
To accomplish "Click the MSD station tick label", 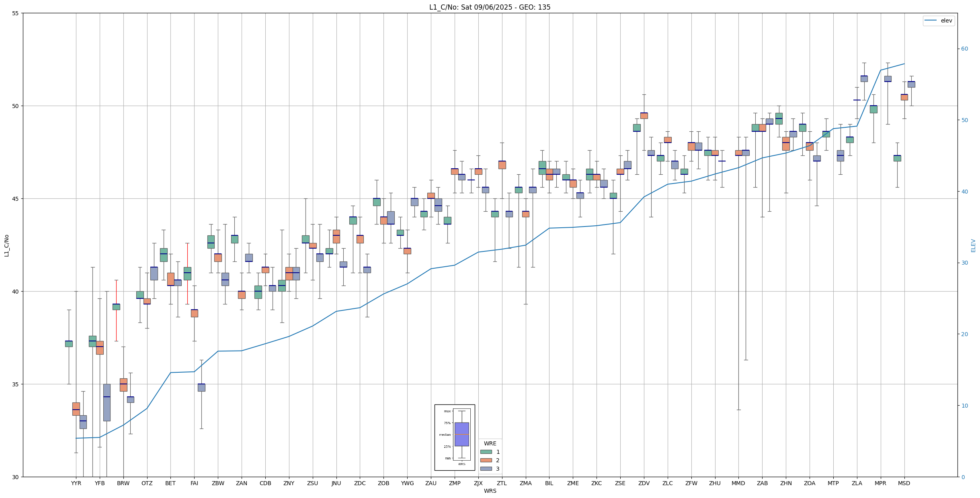I will coord(904,483).
